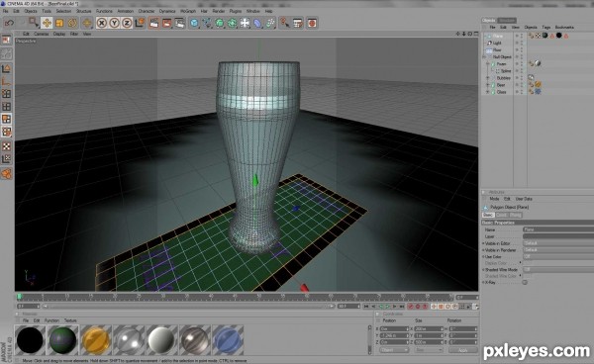The width and height of the screenshot is (594, 364).
Task: Select the Rotate tool icon
Action: pyautogui.click(x=72, y=23)
